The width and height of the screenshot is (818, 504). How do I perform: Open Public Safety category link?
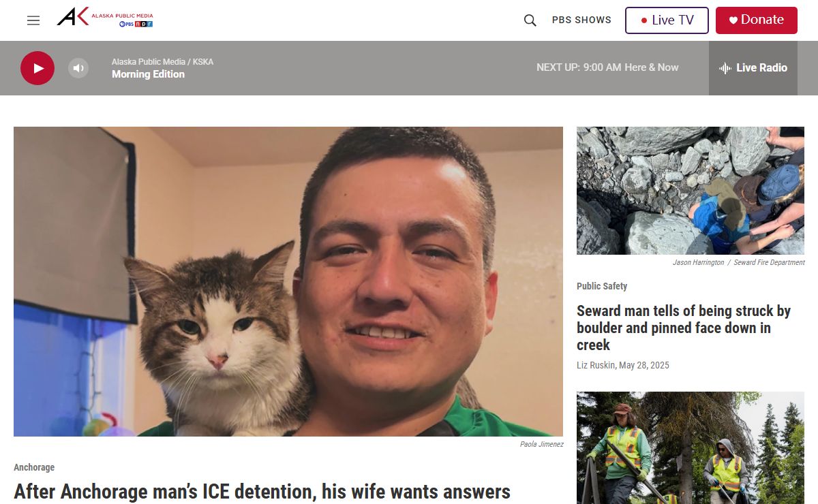(x=602, y=286)
